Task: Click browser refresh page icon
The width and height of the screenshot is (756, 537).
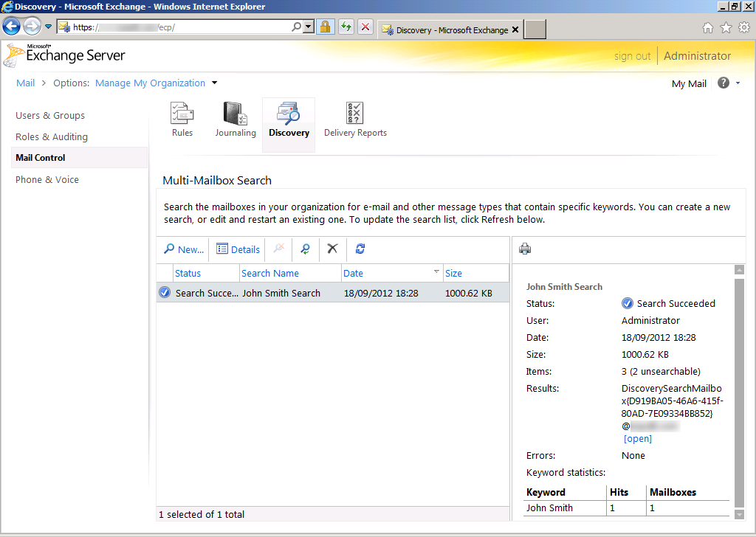Action: click(x=346, y=27)
